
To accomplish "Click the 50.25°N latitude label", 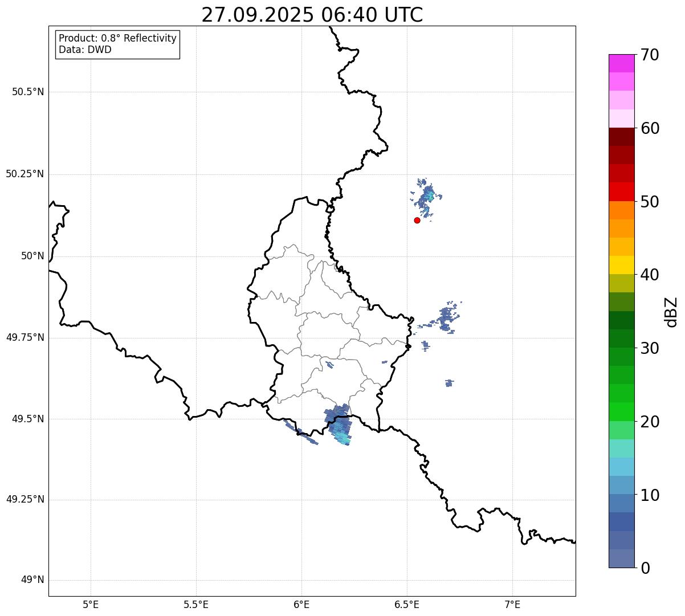I will coord(25,174).
